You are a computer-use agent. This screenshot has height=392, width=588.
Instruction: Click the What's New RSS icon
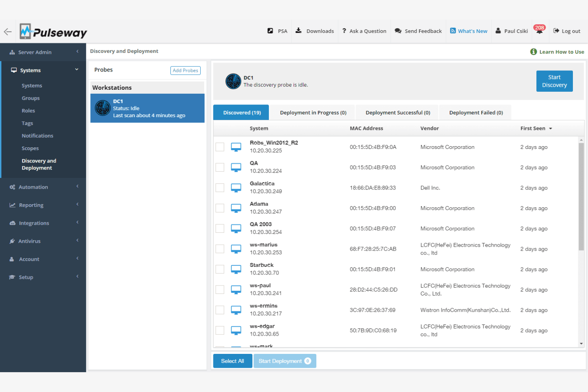(453, 31)
